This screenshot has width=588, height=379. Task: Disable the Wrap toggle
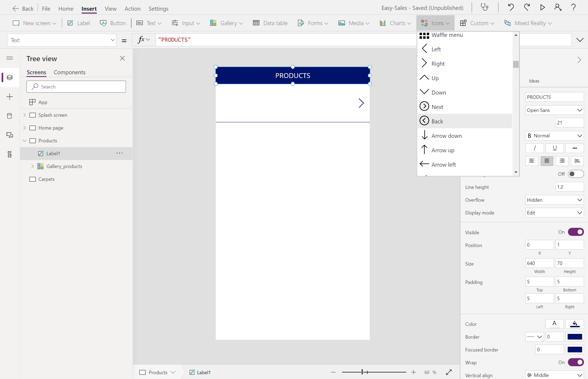point(576,362)
